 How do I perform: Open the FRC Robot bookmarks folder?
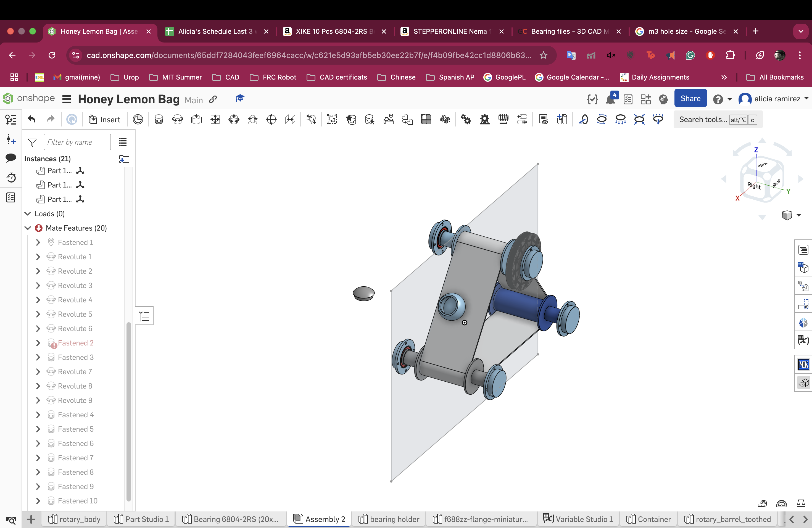coord(273,77)
